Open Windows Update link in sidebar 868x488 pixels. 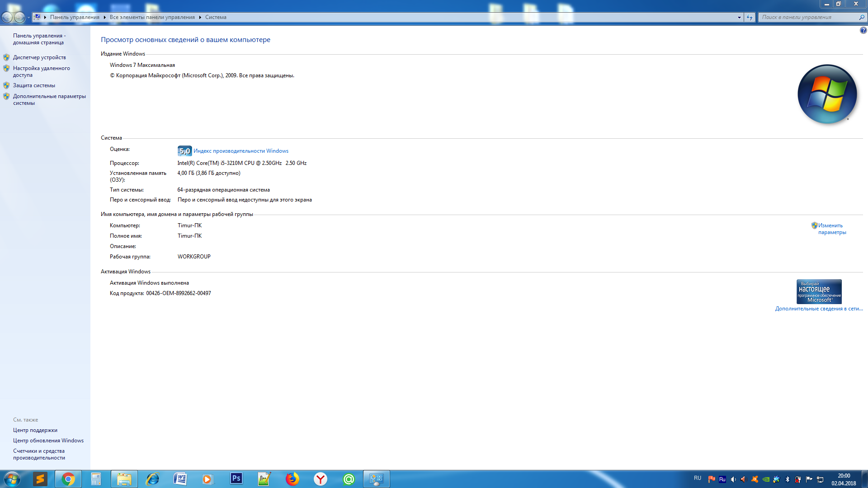pyautogui.click(x=48, y=441)
